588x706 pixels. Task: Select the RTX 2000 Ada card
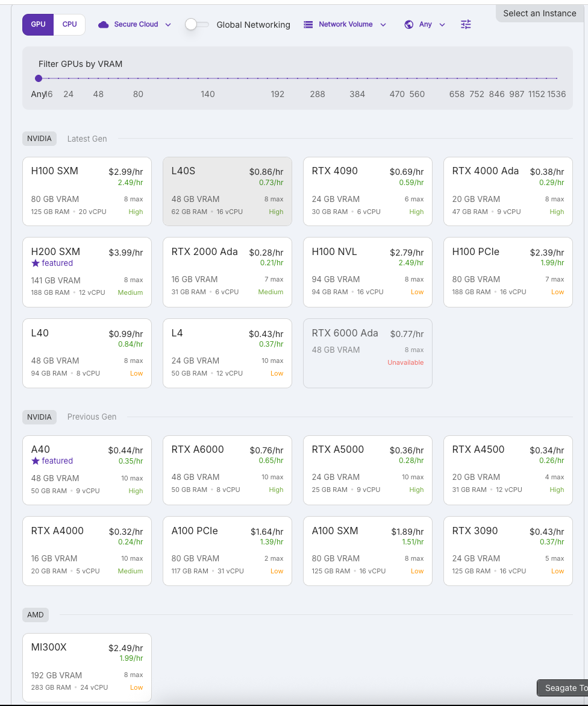(x=227, y=273)
